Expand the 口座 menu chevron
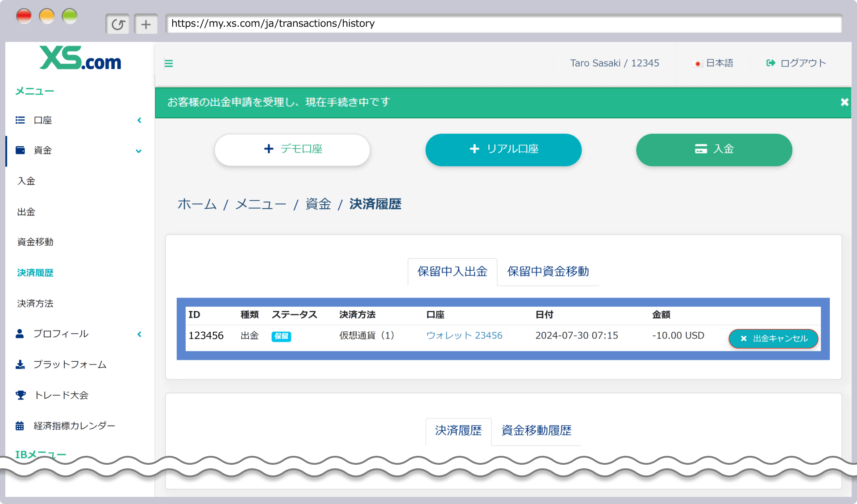857x504 pixels. pyautogui.click(x=139, y=120)
